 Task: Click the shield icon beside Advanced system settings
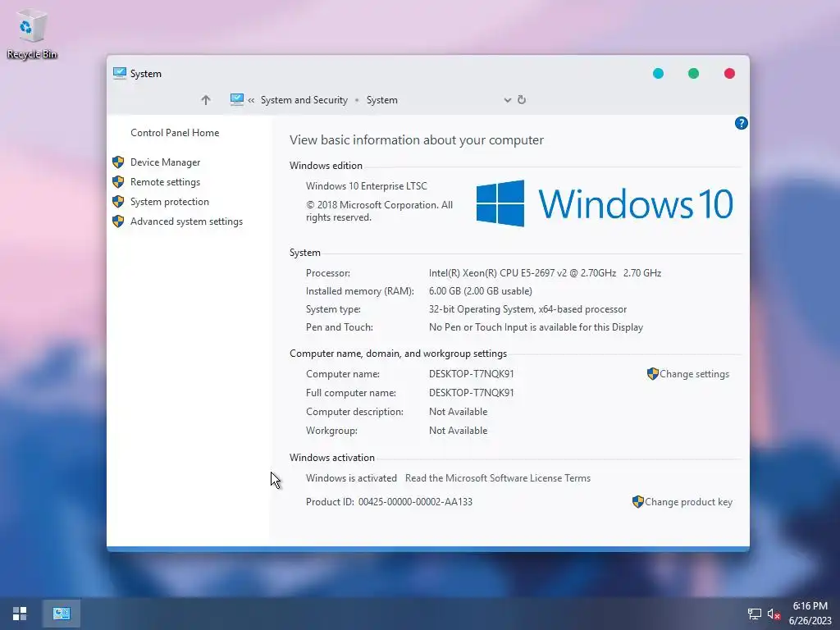118,221
